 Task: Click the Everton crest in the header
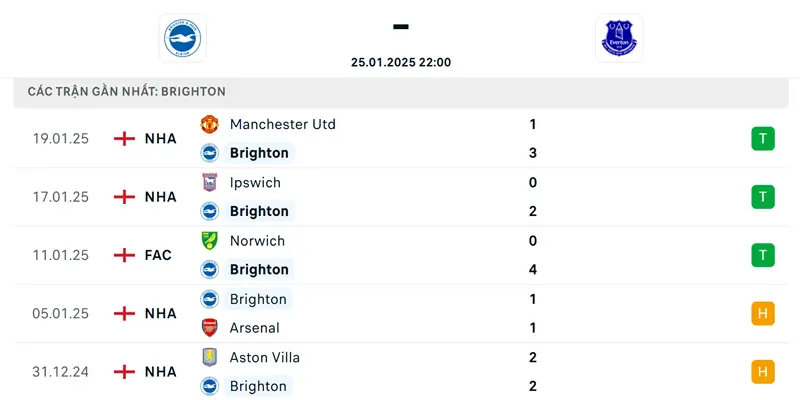pyautogui.click(x=618, y=38)
